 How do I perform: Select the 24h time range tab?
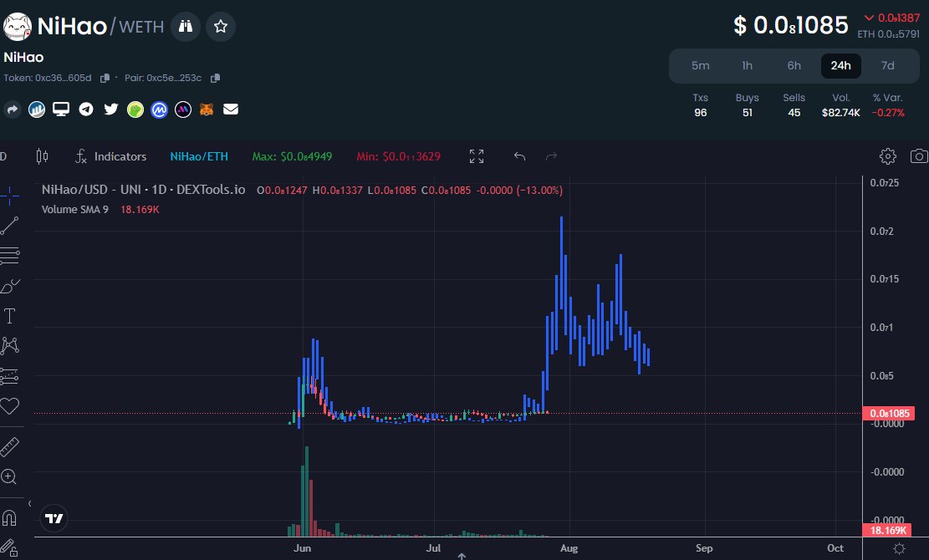[840, 66]
